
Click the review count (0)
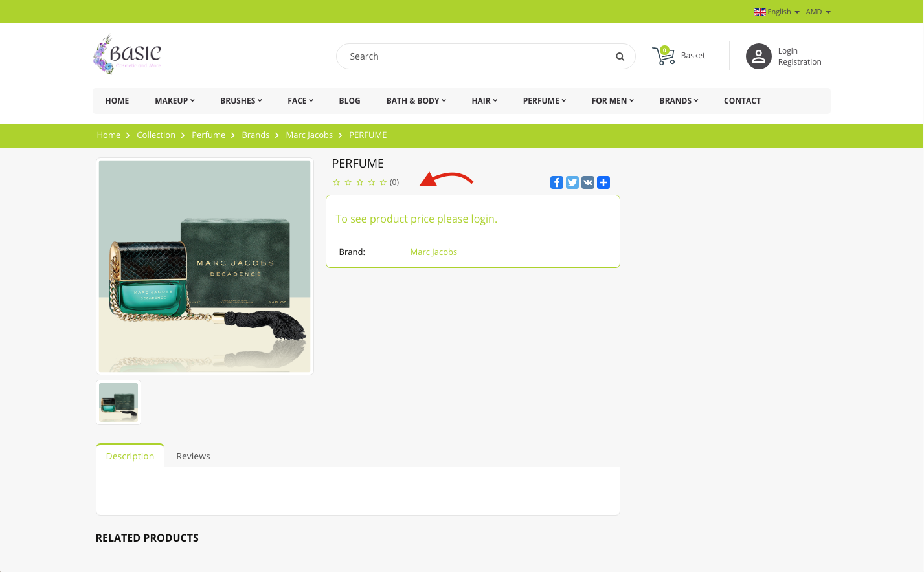click(x=394, y=182)
